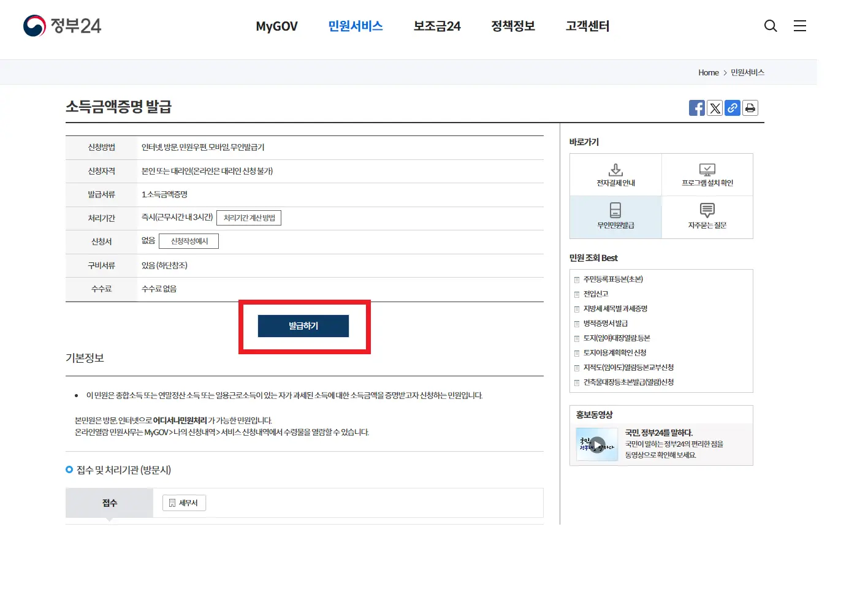Open the hamburger menu icon

tap(800, 26)
